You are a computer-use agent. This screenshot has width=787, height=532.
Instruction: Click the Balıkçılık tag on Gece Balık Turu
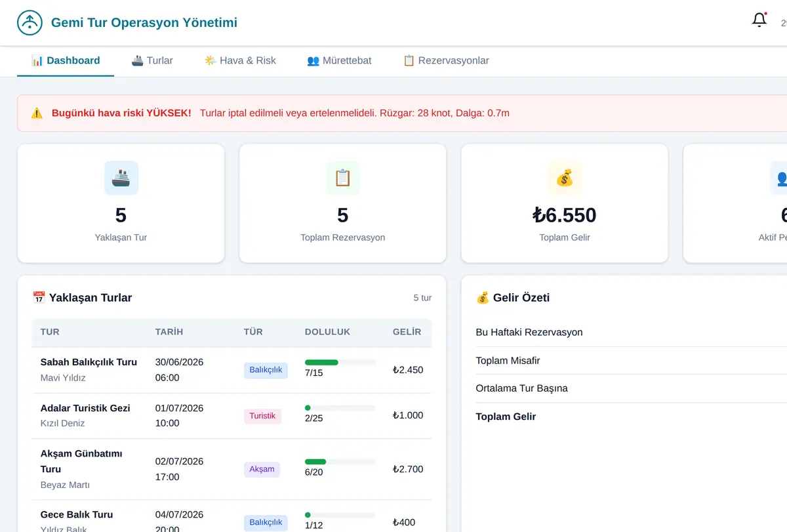pyautogui.click(x=266, y=523)
